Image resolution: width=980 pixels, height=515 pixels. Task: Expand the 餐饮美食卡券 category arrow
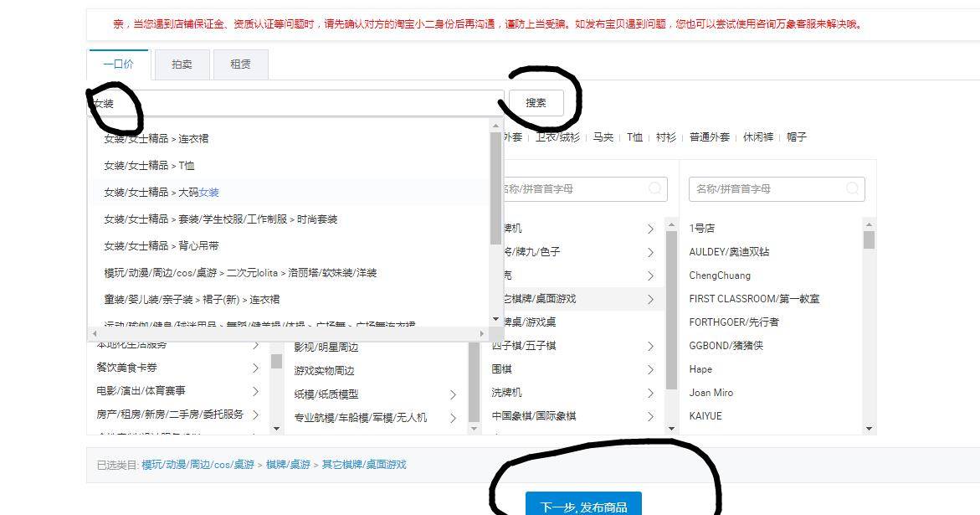255,368
